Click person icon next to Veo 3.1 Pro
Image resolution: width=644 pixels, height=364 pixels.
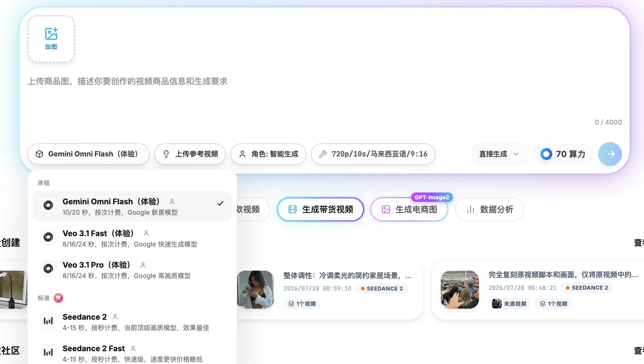tap(143, 265)
